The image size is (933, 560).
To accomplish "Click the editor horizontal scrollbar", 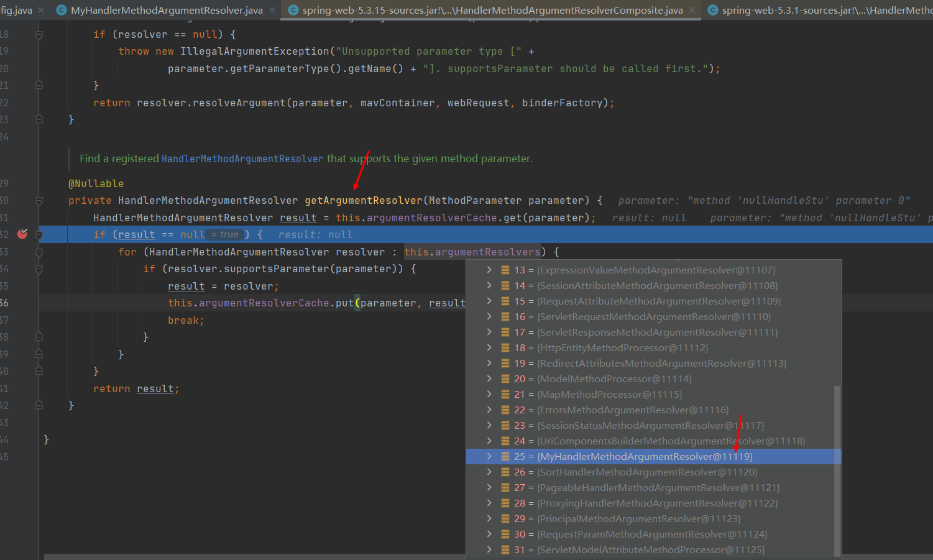I will 255,557.
